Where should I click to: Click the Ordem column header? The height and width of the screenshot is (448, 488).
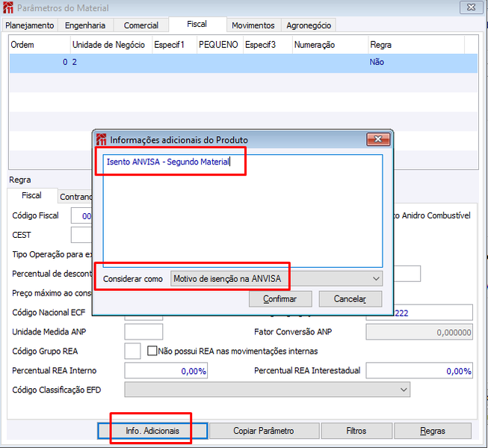tap(40, 45)
